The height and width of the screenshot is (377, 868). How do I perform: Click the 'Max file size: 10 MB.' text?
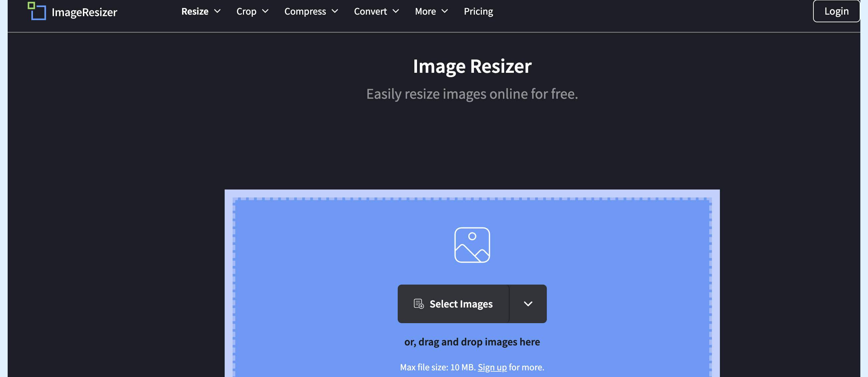click(438, 367)
